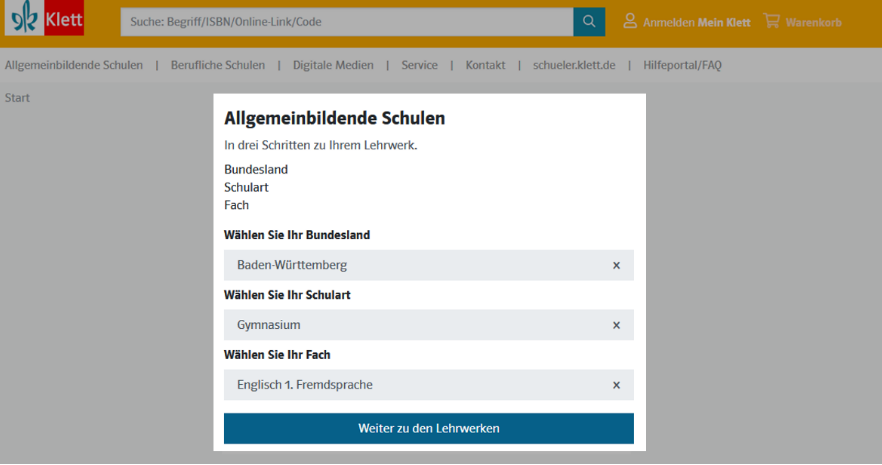This screenshot has height=465, width=882.
Task: Go to the Digitale Medien menu
Action: [x=333, y=65]
